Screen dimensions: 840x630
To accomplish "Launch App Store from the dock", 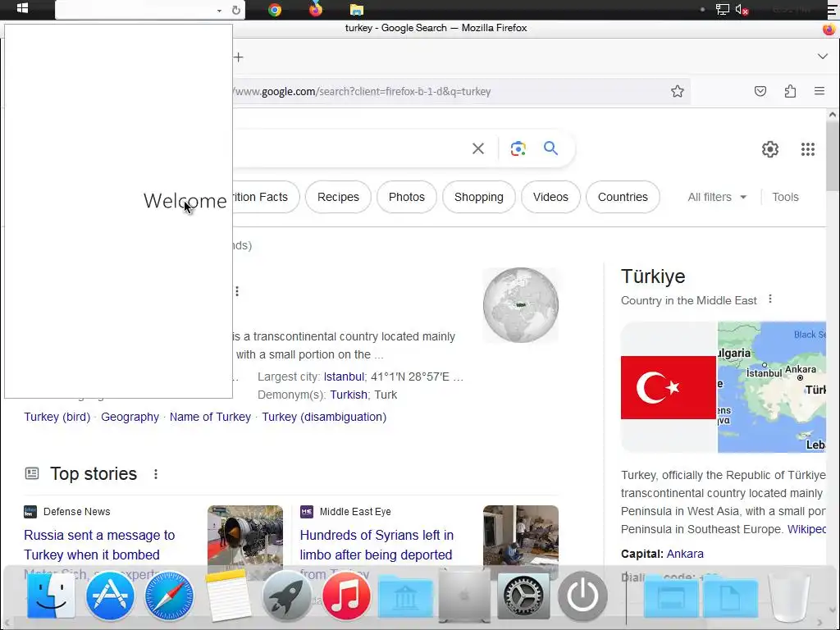I will point(110,596).
